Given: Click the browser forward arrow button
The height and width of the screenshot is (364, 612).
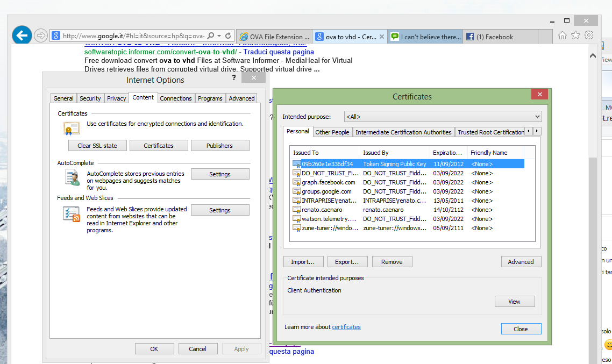Looking at the screenshot, I should [40, 35].
